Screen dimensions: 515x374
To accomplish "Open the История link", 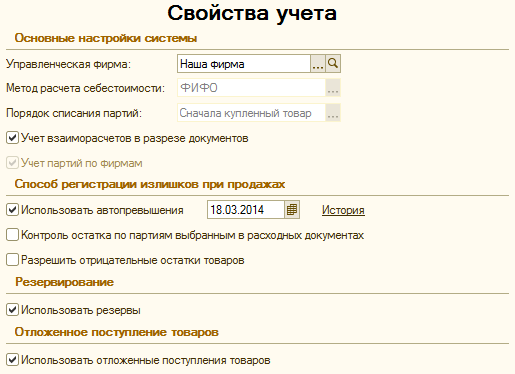I will pos(343,210).
